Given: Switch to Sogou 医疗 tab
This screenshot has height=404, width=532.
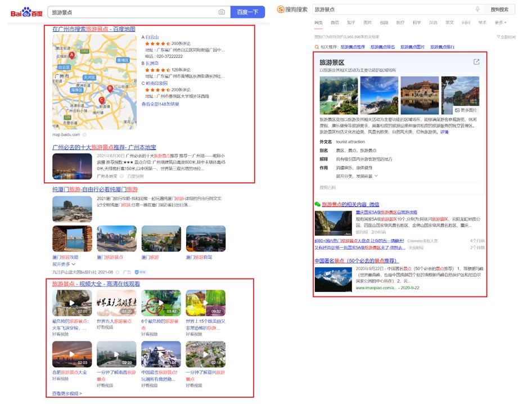Looking at the screenshot, I should point(400,23).
